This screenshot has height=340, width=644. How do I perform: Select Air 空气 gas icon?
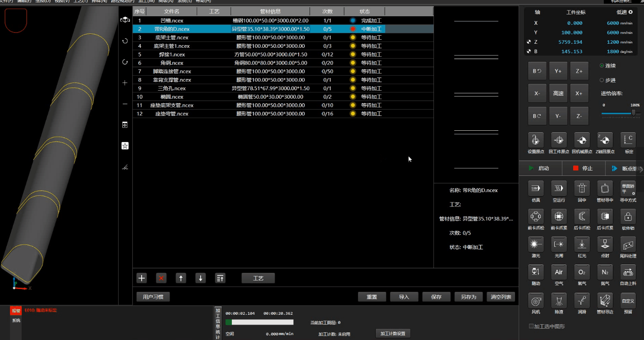tap(559, 272)
